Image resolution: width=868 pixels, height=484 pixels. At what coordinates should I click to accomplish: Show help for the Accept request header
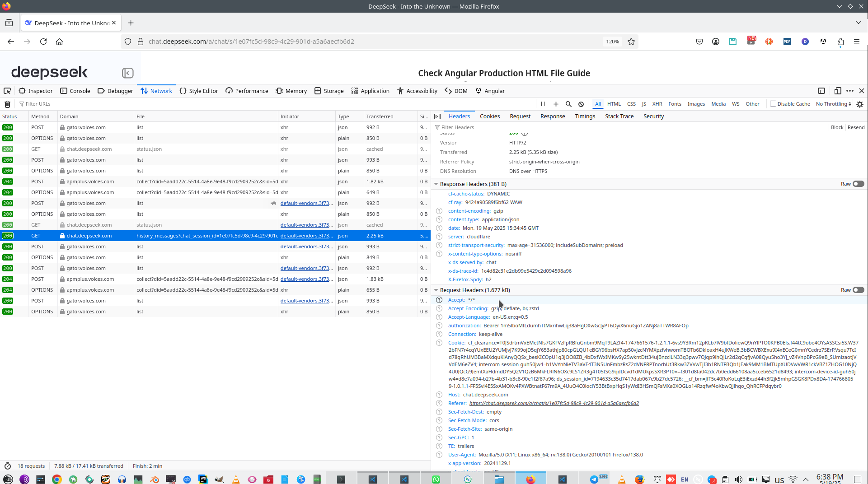tap(439, 300)
